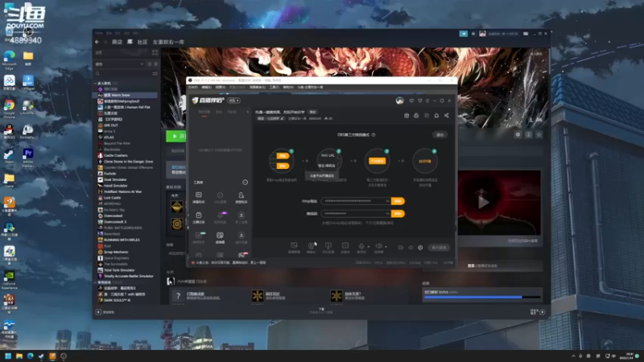644x362 pixels.
Task: Toggle preview eye icon near Douyu settings gear
Action: [411, 248]
